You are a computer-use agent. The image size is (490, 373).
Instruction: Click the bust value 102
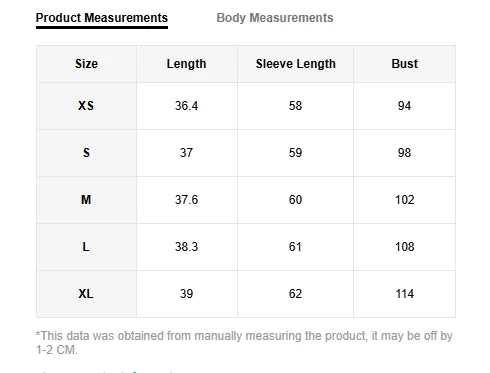(404, 200)
